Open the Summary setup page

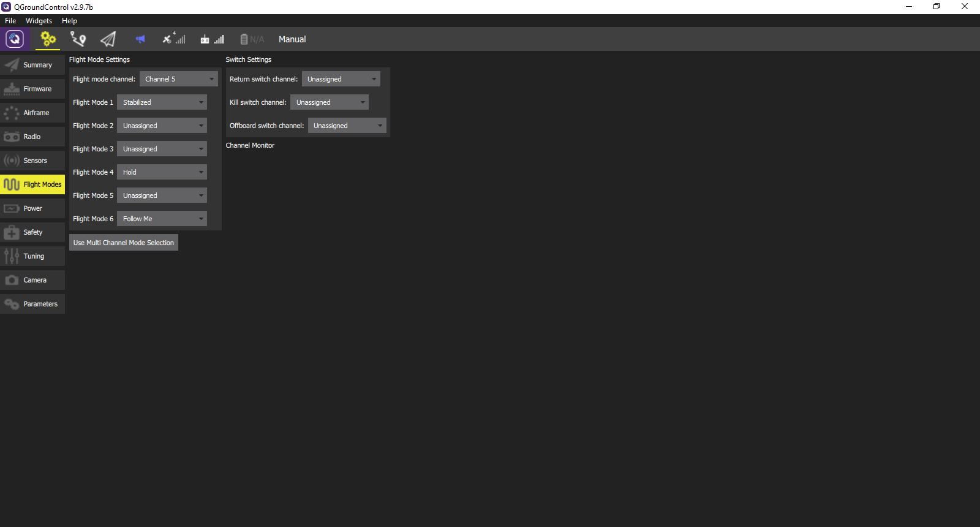(x=32, y=65)
